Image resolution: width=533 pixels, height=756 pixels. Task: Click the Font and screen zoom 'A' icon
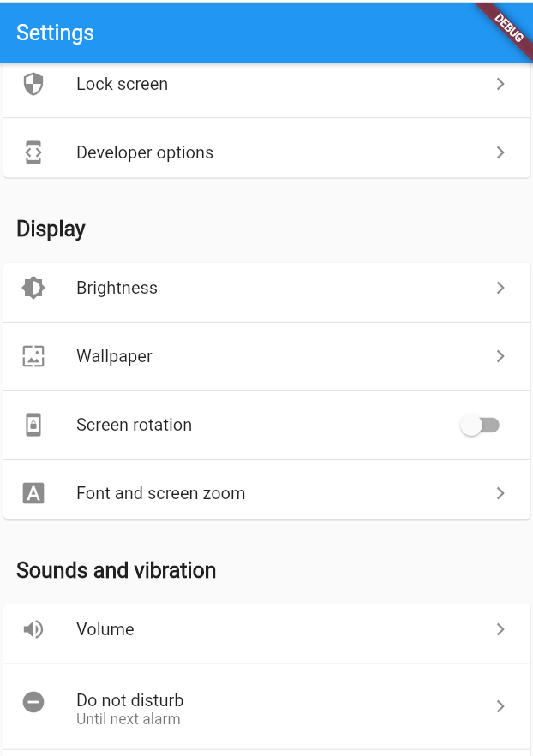(33, 493)
